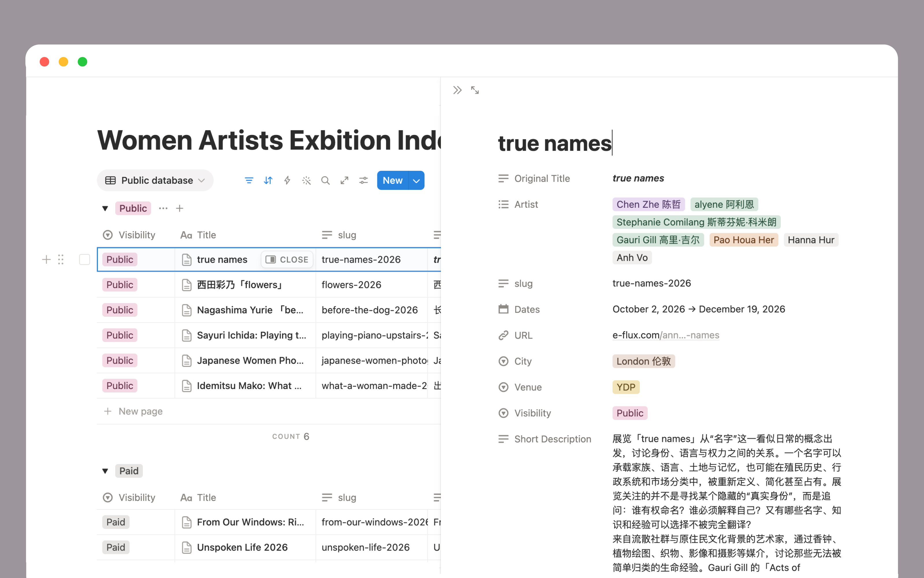The height and width of the screenshot is (578, 924).
Task: Click the Title column header in Public group
Action: pos(245,235)
